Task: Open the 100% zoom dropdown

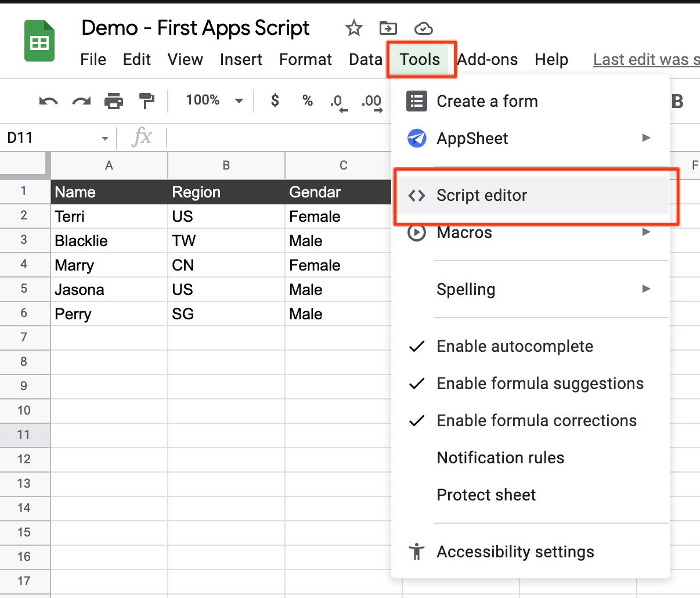Action: (214, 100)
